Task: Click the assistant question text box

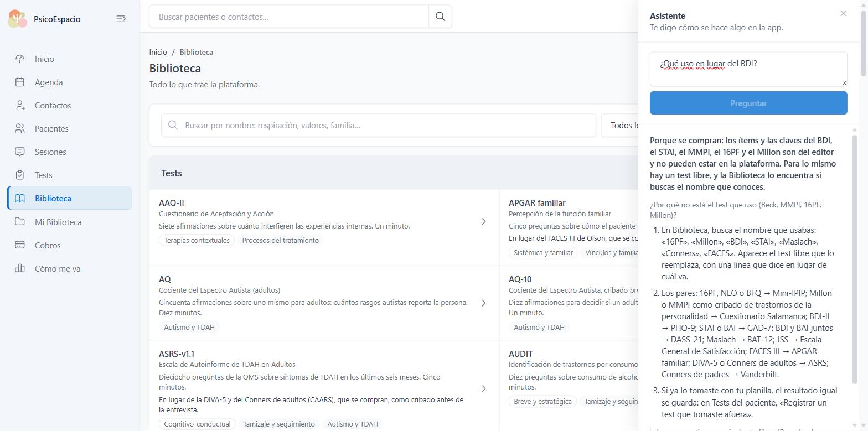Action: (x=748, y=69)
